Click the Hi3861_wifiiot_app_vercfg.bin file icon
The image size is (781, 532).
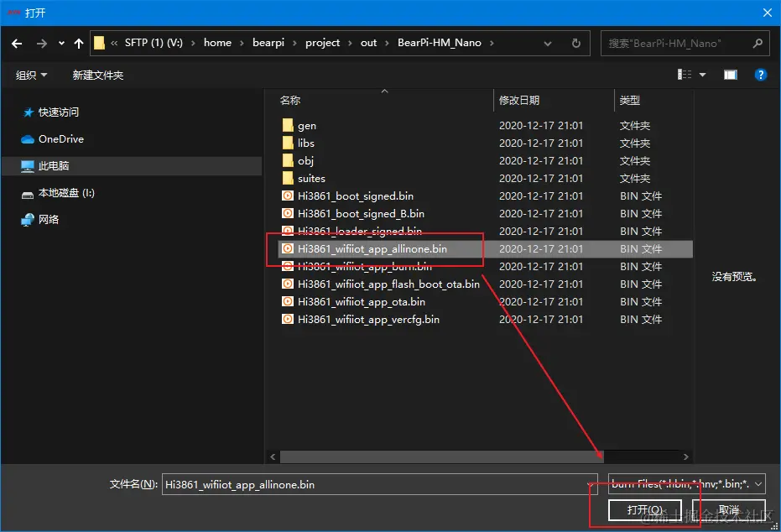pyautogui.click(x=288, y=319)
